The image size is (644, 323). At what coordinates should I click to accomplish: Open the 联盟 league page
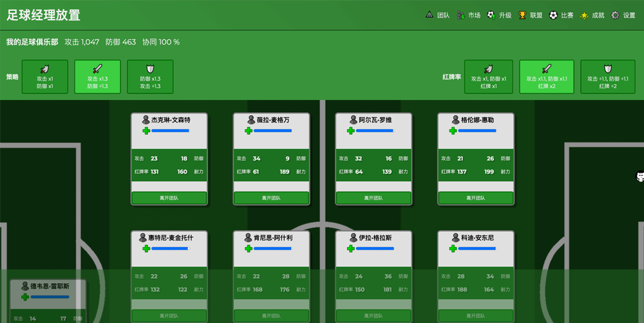tap(530, 15)
